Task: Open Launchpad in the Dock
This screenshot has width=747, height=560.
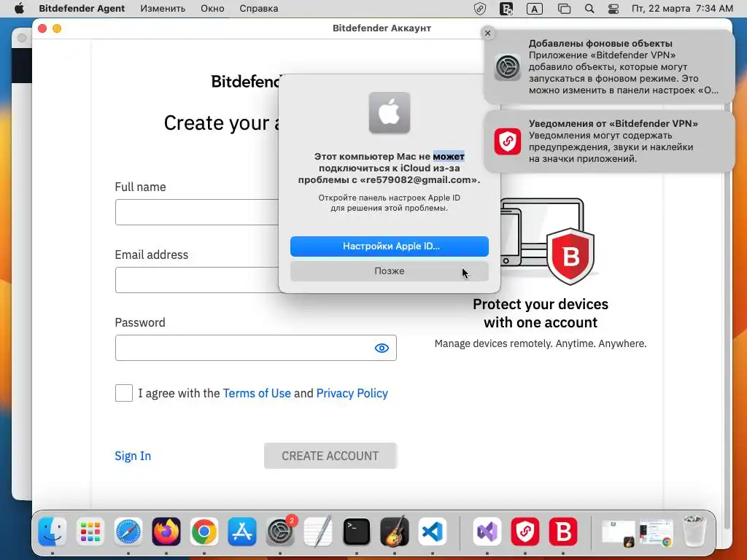Action: pyautogui.click(x=90, y=532)
